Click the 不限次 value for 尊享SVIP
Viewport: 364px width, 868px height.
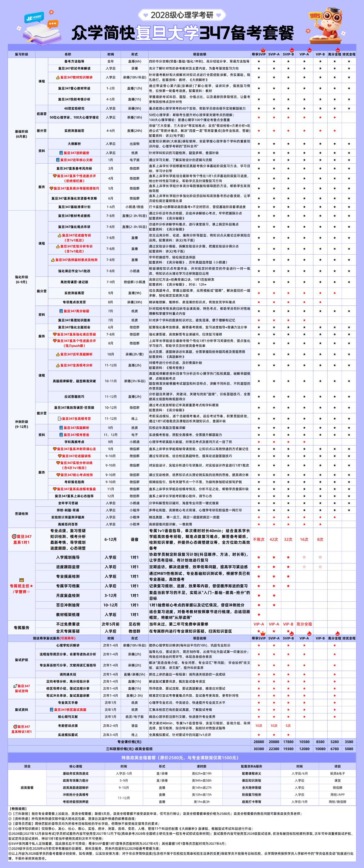click(259, 539)
